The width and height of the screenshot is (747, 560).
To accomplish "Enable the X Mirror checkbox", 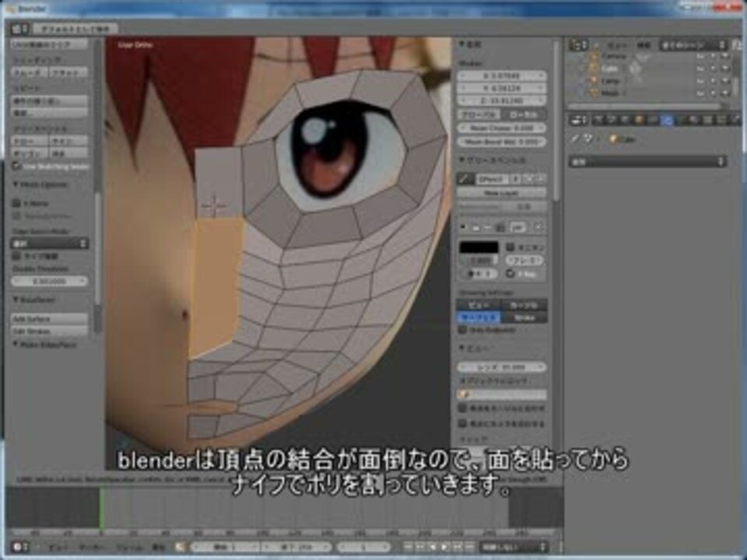I will [x=16, y=203].
